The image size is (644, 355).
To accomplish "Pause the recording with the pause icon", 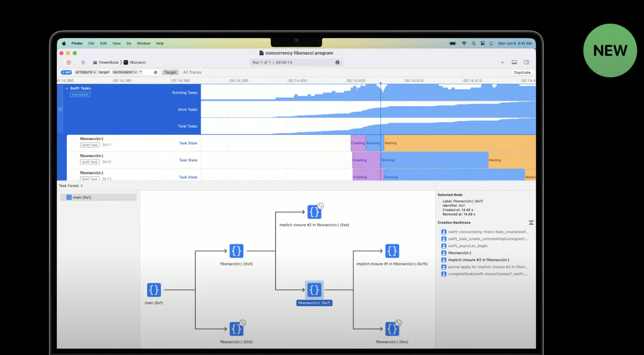I will tap(83, 62).
